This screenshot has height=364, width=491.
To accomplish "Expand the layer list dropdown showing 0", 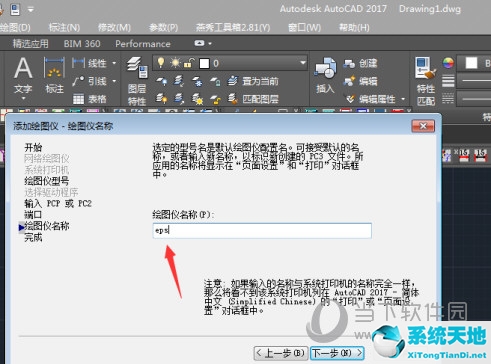I will [302, 63].
